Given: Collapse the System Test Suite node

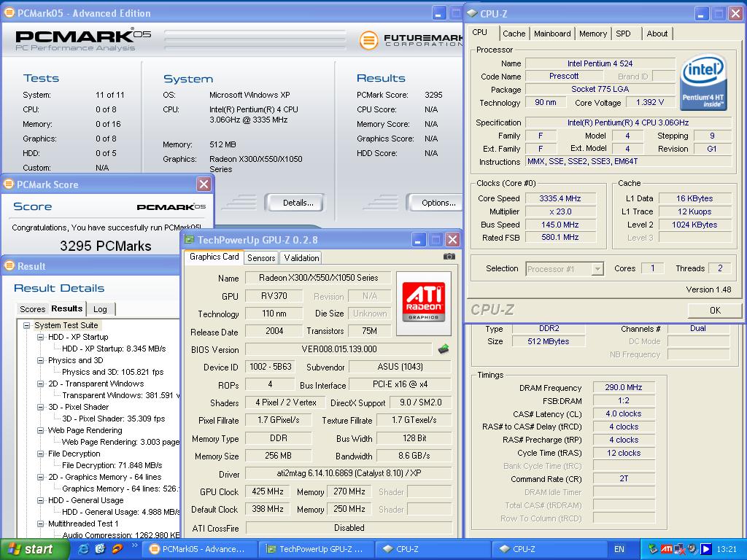Looking at the screenshot, I should coord(27,326).
